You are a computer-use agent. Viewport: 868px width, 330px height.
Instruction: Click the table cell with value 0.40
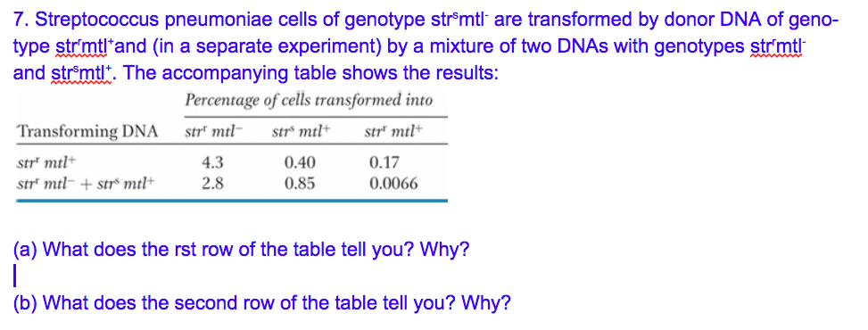click(x=300, y=163)
